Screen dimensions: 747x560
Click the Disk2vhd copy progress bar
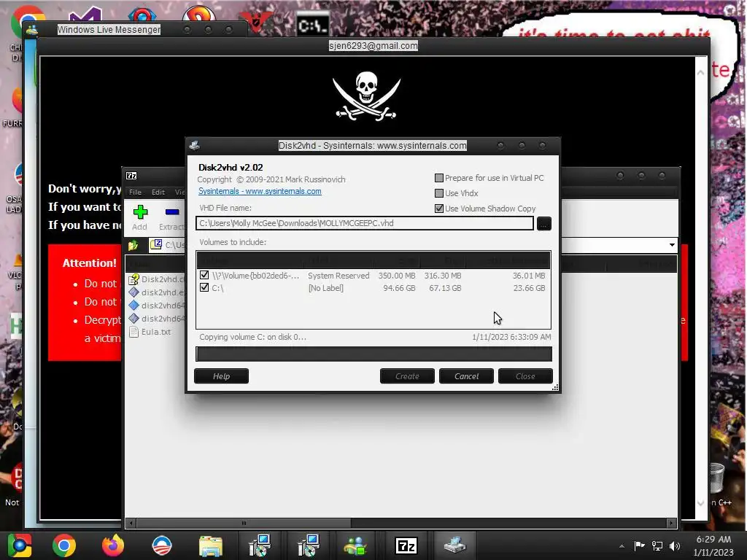[374, 354]
